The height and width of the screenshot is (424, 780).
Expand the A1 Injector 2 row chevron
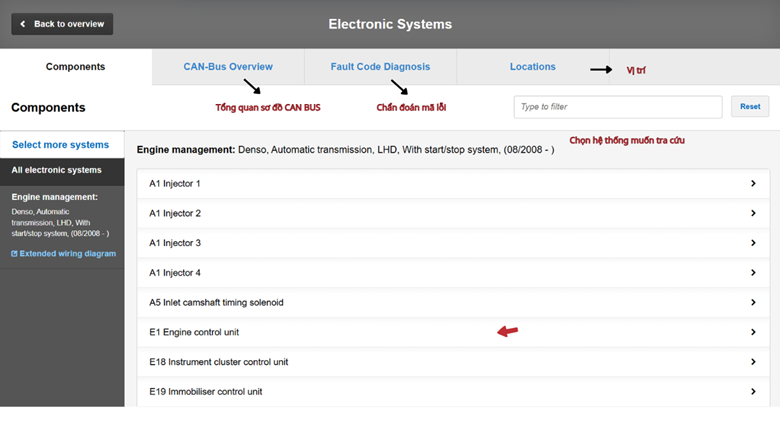click(x=753, y=213)
